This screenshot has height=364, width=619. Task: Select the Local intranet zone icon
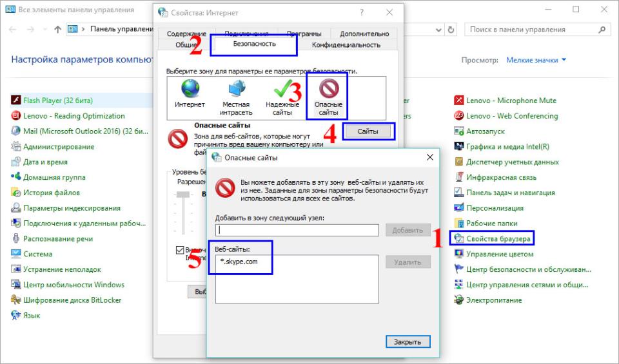pos(236,89)
